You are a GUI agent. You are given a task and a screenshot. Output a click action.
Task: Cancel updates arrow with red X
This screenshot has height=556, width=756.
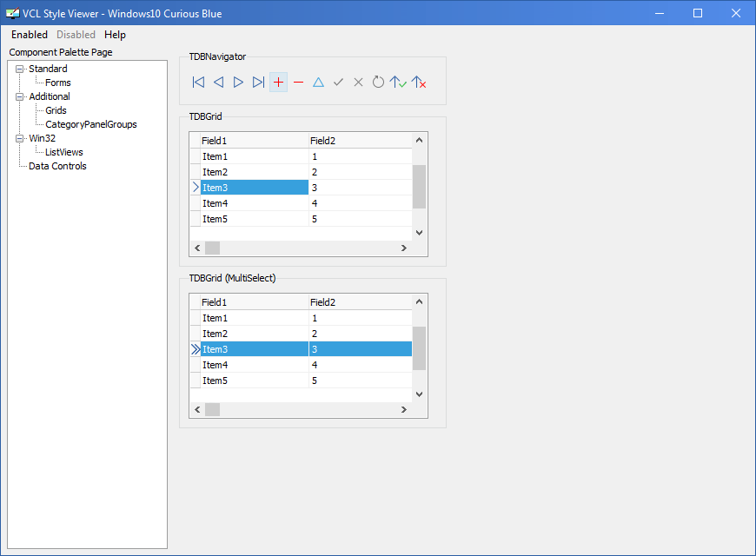tap(419, 83)
